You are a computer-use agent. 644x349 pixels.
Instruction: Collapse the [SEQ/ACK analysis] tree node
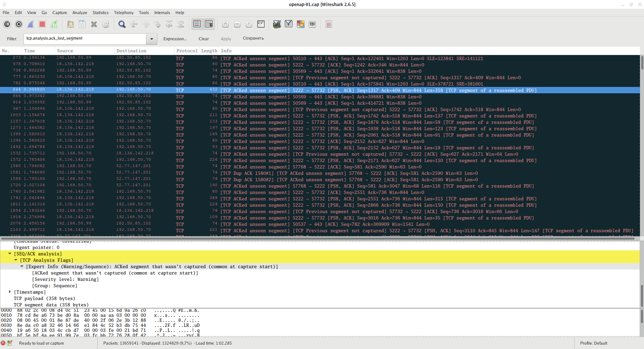point(10,254)
